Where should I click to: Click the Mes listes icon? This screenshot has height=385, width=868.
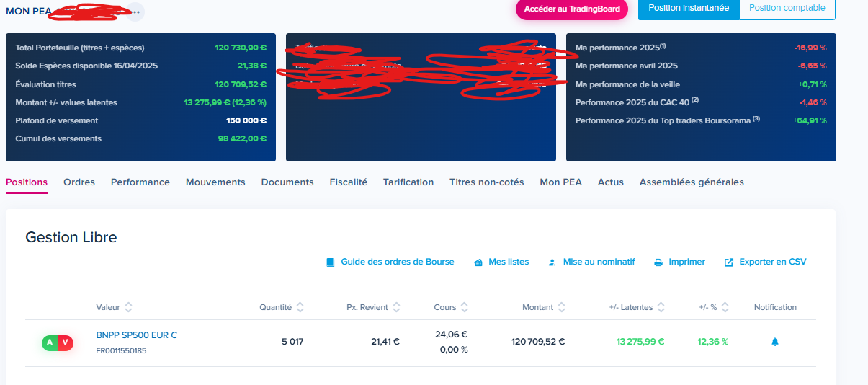478,262
